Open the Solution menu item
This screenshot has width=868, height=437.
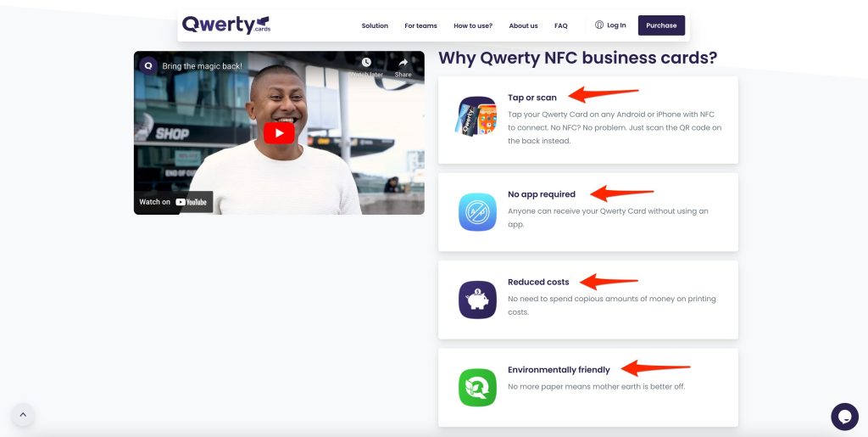375,25
